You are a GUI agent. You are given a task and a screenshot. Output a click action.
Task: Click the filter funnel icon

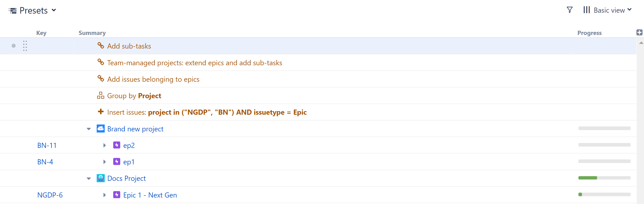point(570,10)
